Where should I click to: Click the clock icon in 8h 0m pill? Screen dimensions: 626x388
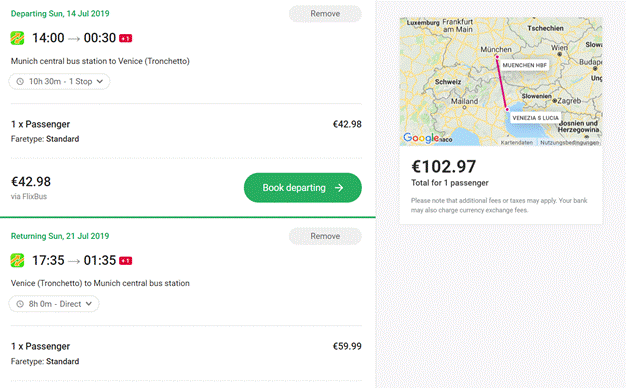(20, 304)
